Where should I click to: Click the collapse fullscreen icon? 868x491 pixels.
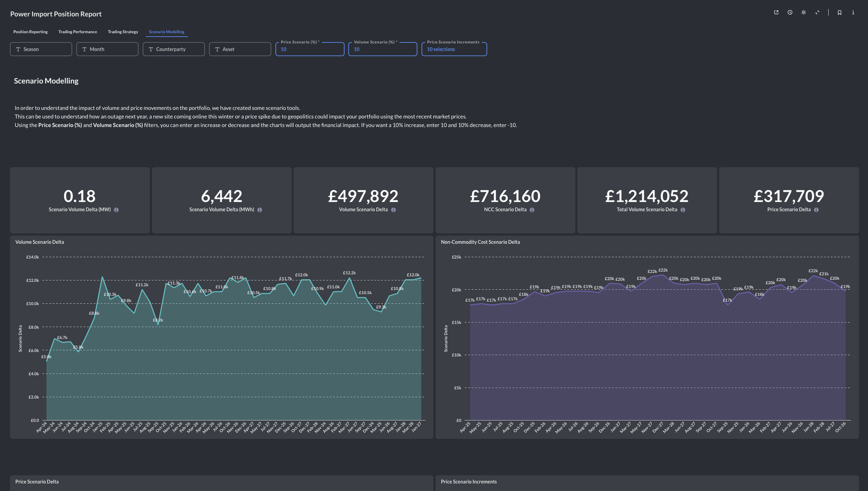click(817, 13)
